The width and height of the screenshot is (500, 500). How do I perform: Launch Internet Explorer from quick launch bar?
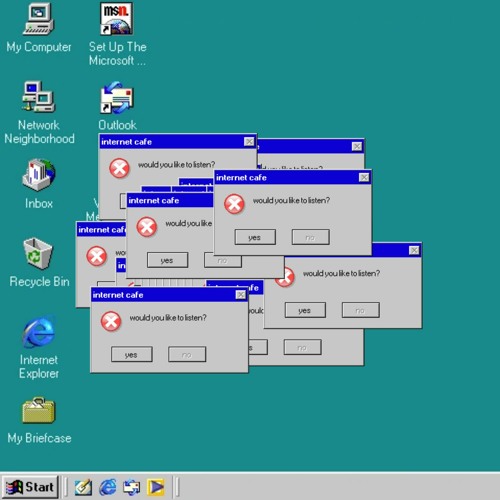coord(108,487)
